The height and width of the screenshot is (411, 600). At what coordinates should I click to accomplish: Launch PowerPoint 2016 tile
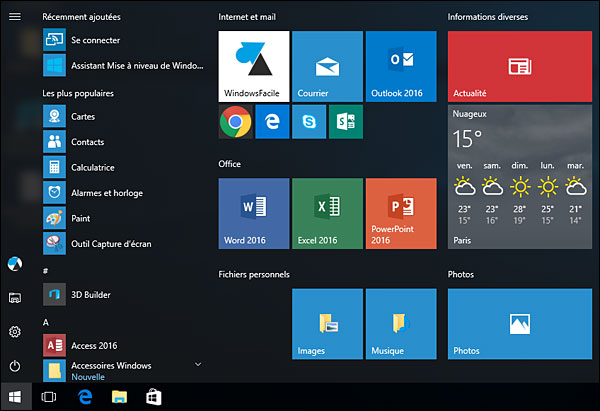click(x=401, y=214)
